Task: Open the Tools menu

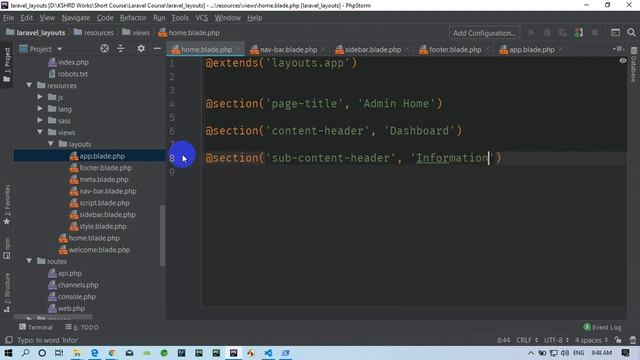Action: click(180, 18)
